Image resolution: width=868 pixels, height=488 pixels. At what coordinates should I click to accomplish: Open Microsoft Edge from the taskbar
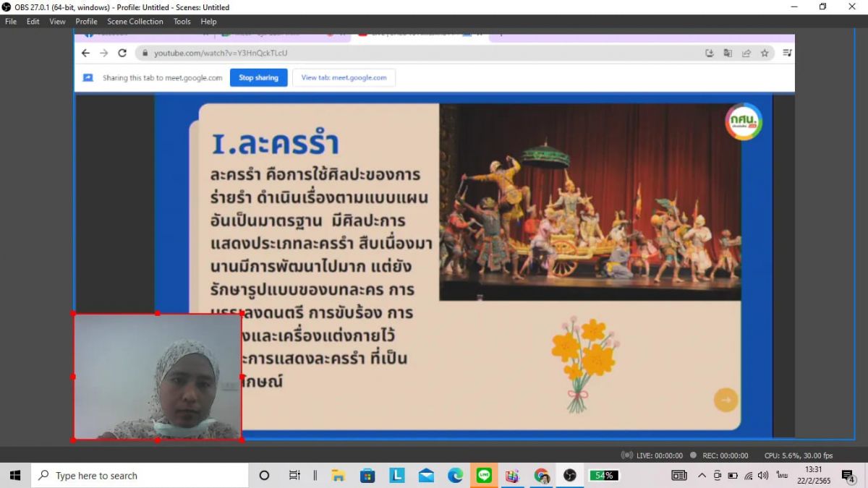click(455, 475)
